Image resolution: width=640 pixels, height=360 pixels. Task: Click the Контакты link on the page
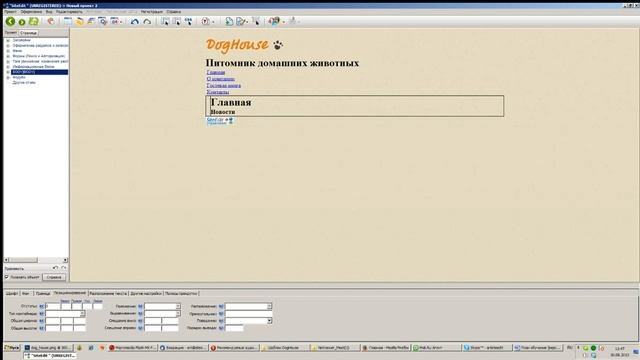(x=218, y=92)
